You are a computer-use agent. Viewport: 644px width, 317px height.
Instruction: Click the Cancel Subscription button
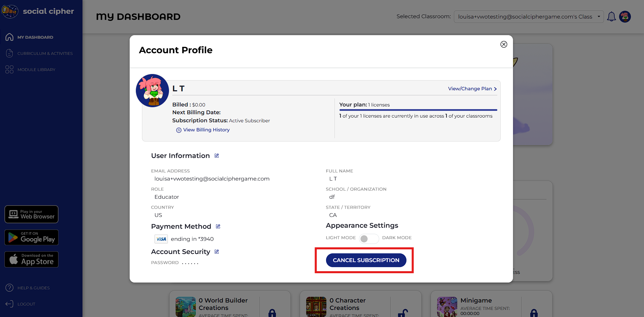click(x=366, y=260)
